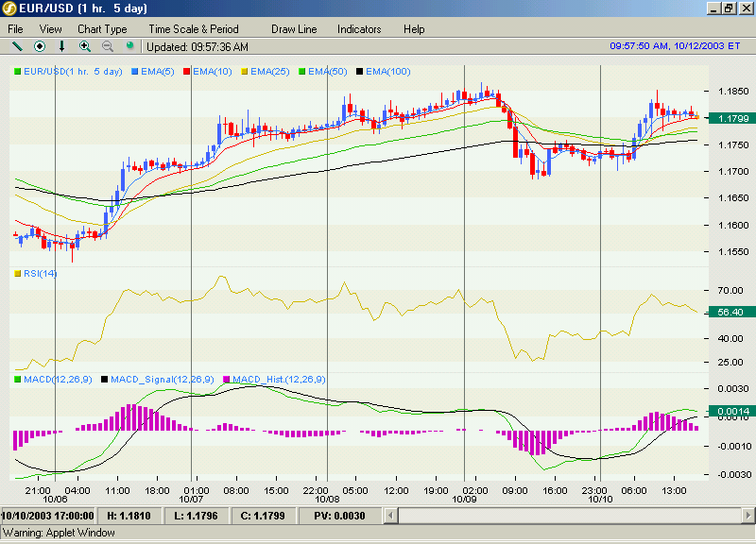
Task: Click the yellow RSI(14) legend swatch
Action: (x=18, y=274)
